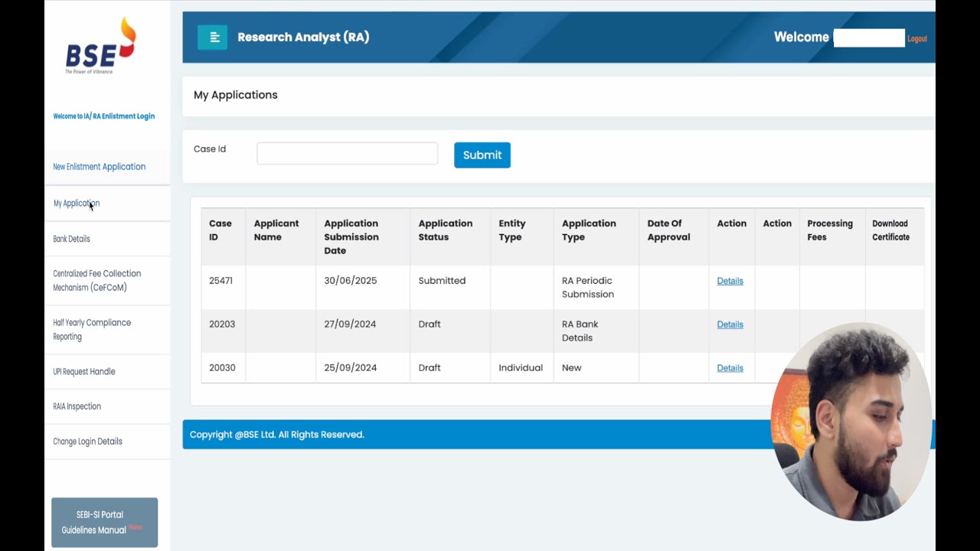Open Details link for case 20030
Viewport: 980px width, 551px height.
730,368
